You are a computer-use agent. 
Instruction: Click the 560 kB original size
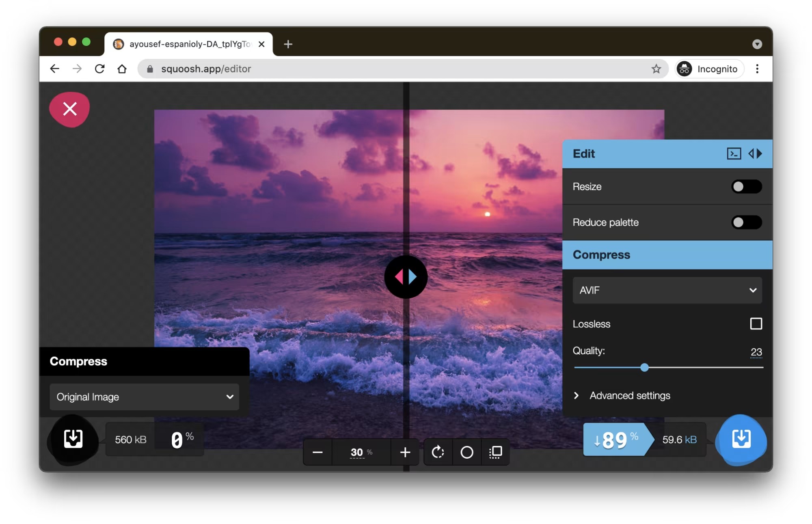[x=130, y=440]
